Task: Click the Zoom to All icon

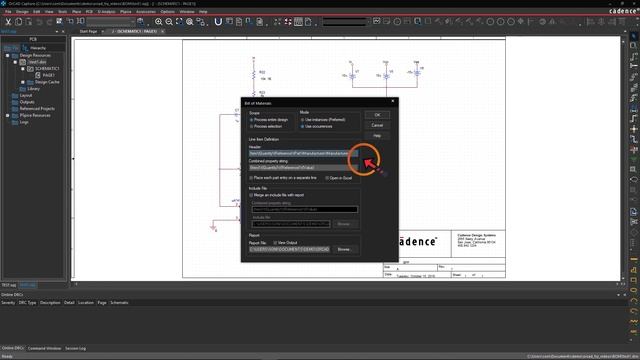Action: point(190,22)
